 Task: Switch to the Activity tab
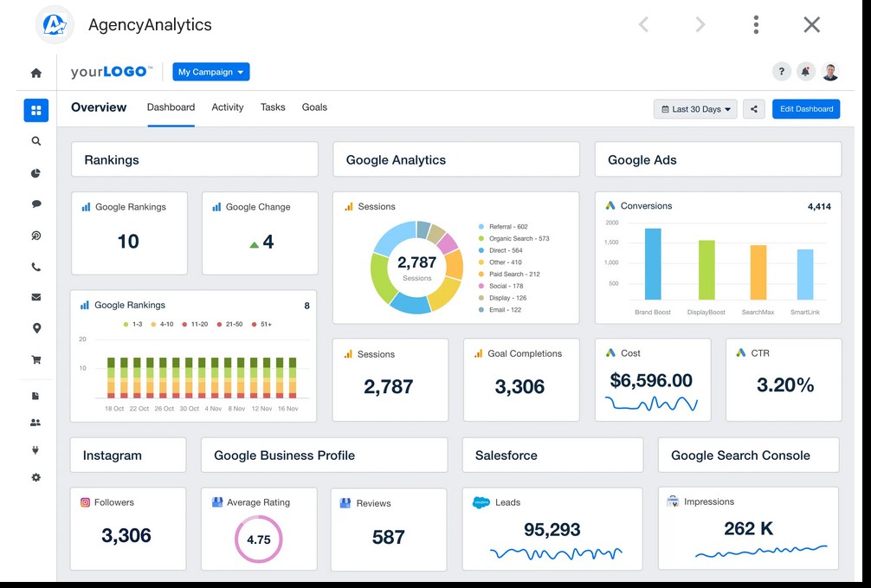tap(228, 107)
